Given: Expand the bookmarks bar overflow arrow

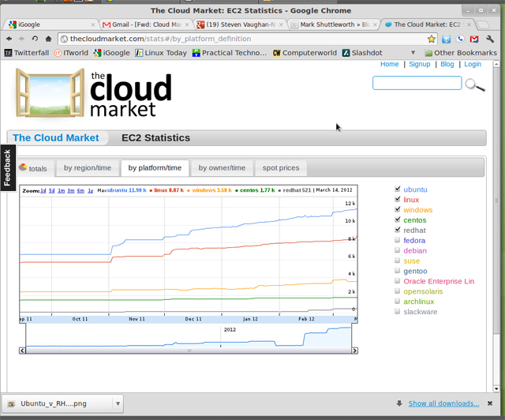Looking at the screenshot, I should (x=413, y=53).
